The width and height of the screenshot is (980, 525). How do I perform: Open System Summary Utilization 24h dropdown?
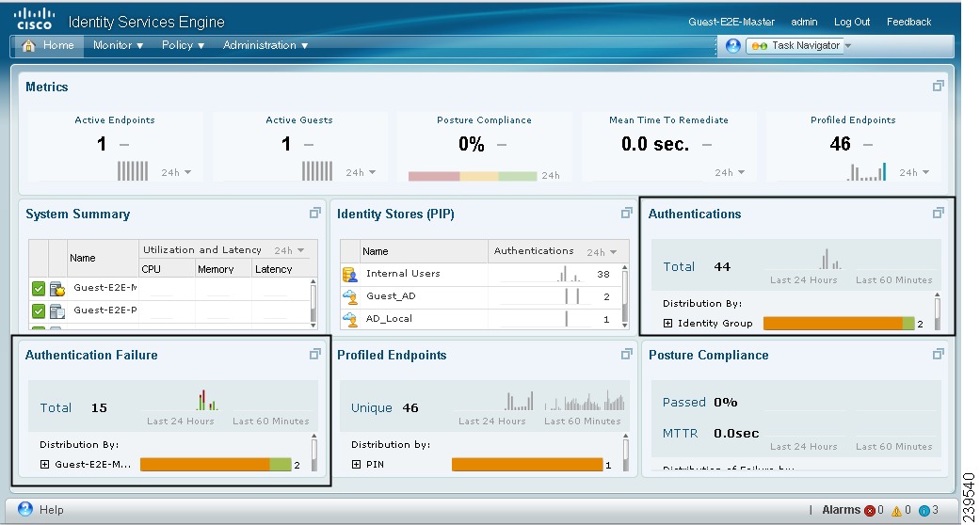[x=289, y=250]
